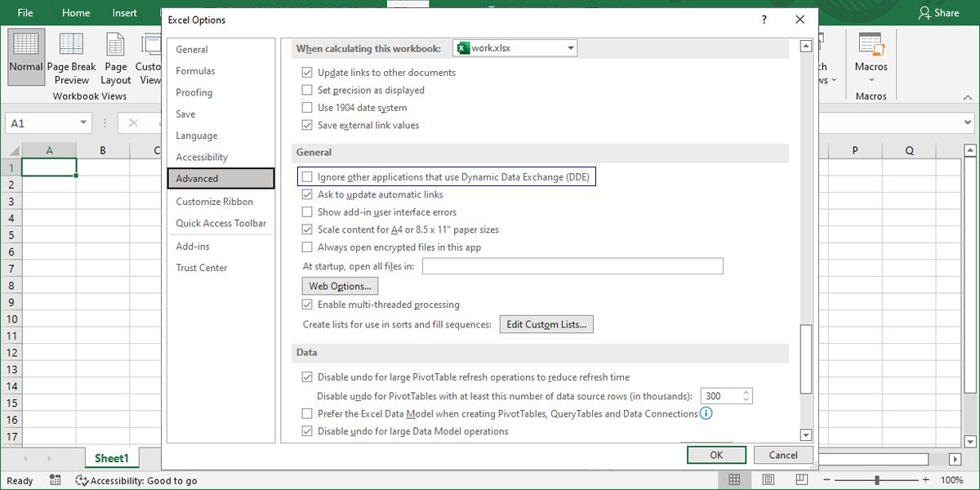Click the macro recording icon in status bar
The image size is (980, 490).
coord(55,480)
